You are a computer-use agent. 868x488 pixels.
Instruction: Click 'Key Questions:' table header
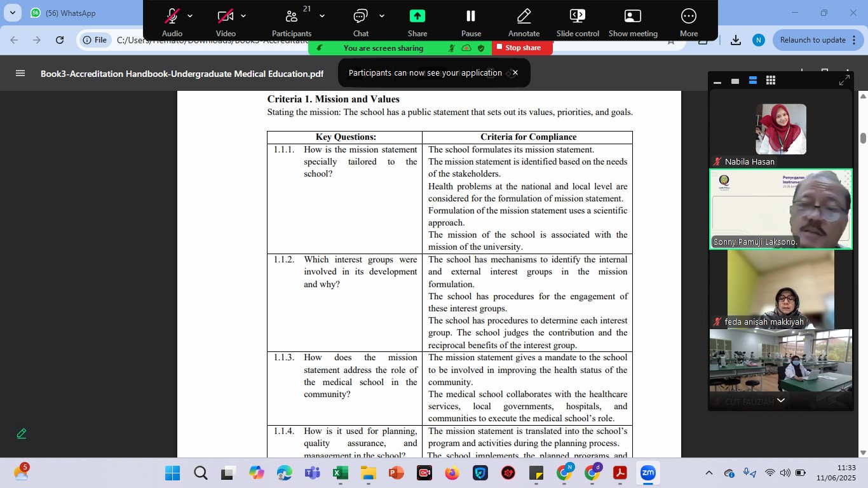point(346,137)
